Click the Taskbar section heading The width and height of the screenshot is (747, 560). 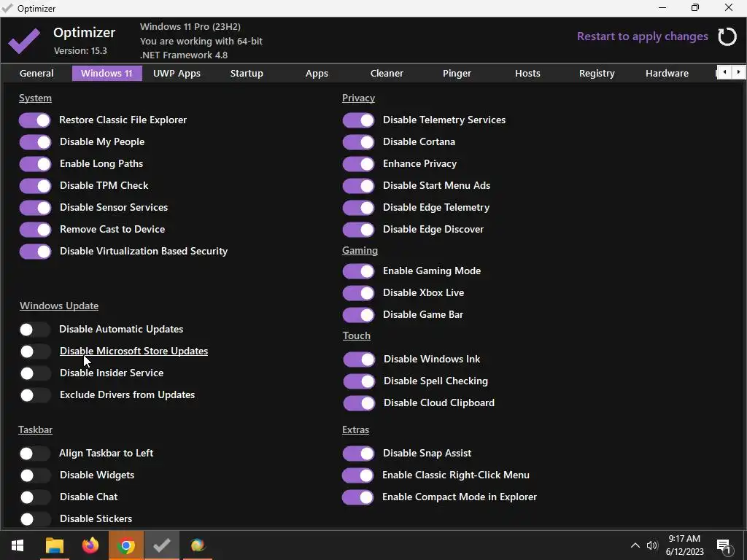pos(35,430)
